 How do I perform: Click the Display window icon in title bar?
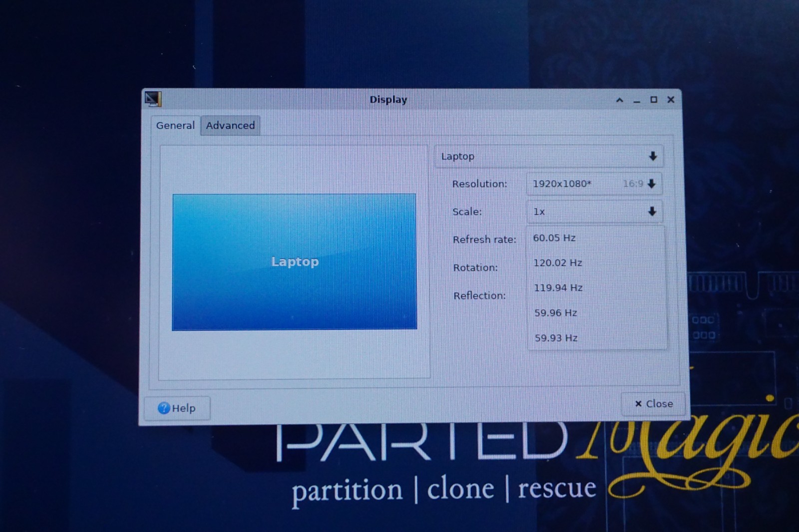pos(153,99)
